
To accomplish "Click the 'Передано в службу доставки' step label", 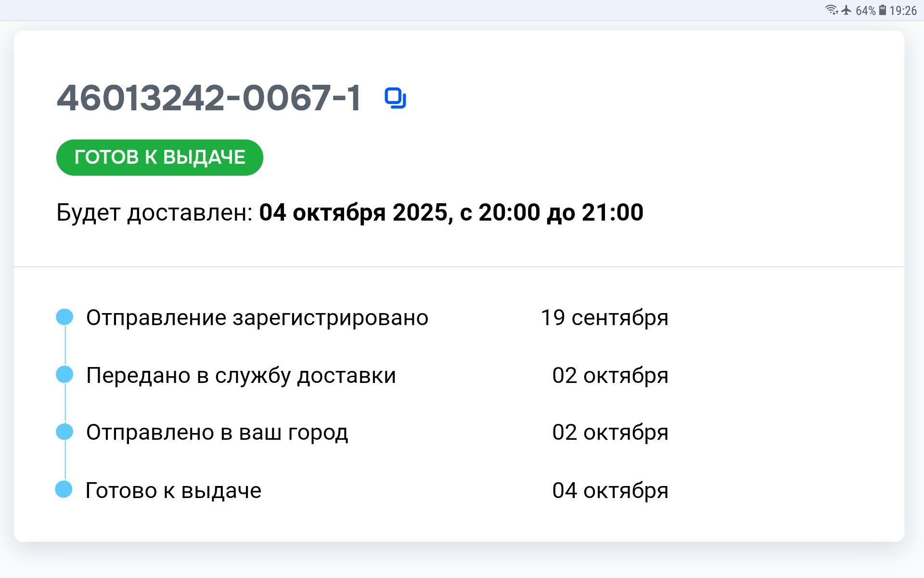I will pos(241,376).
